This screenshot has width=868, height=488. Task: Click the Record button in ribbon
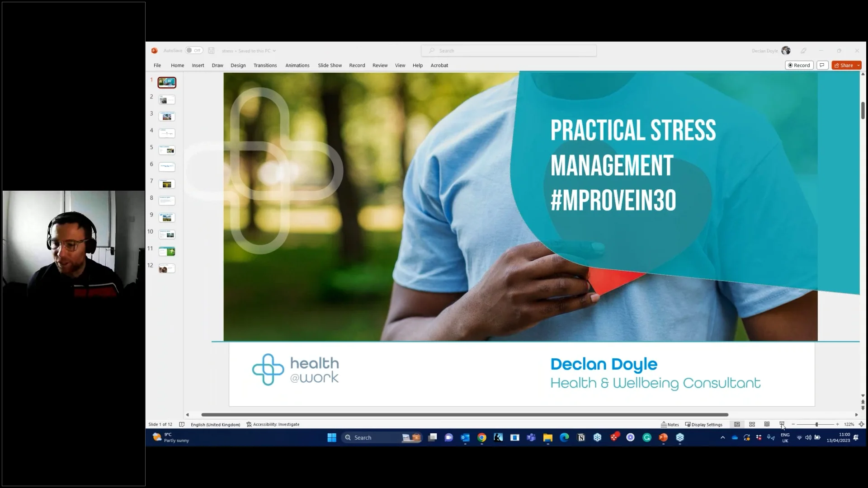coord(799,65)
